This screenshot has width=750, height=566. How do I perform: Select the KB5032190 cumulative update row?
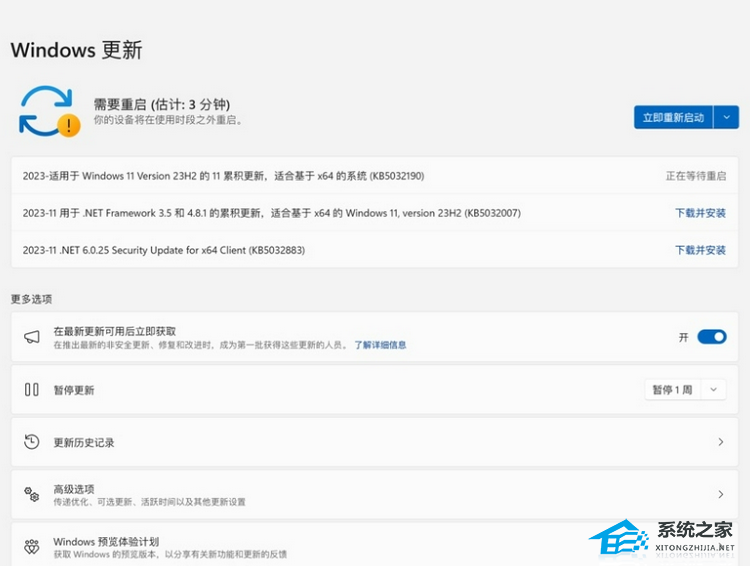click(x=223, y=176)
